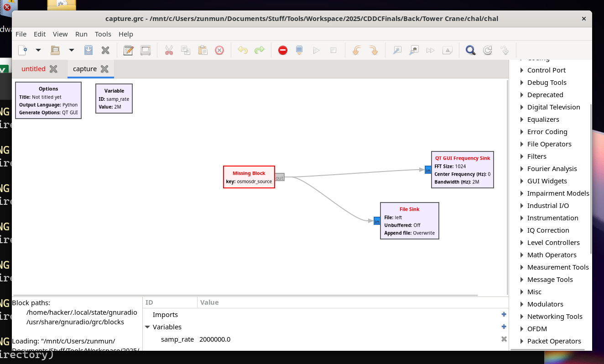Image resolution: width=604 pixels, height=364 pixels.
Task: Add a new import with plus button
Action: coord(504,314)
